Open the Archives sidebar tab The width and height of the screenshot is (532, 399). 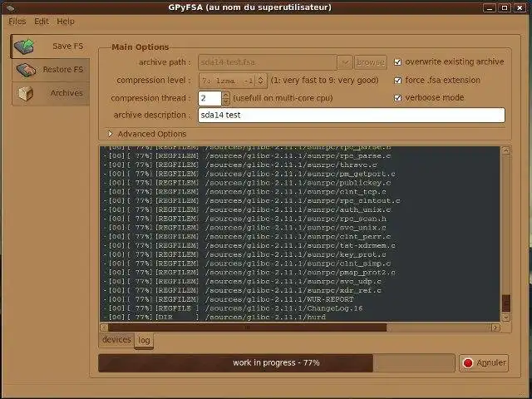[51, 93]
